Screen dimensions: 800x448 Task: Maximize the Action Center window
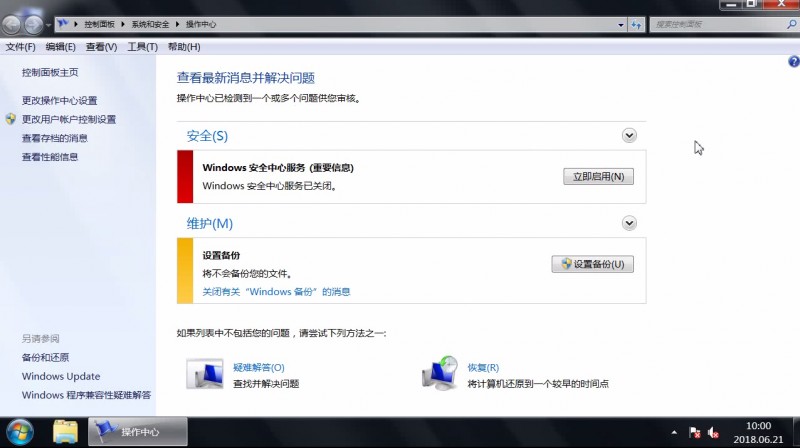[x=751, y=4]
